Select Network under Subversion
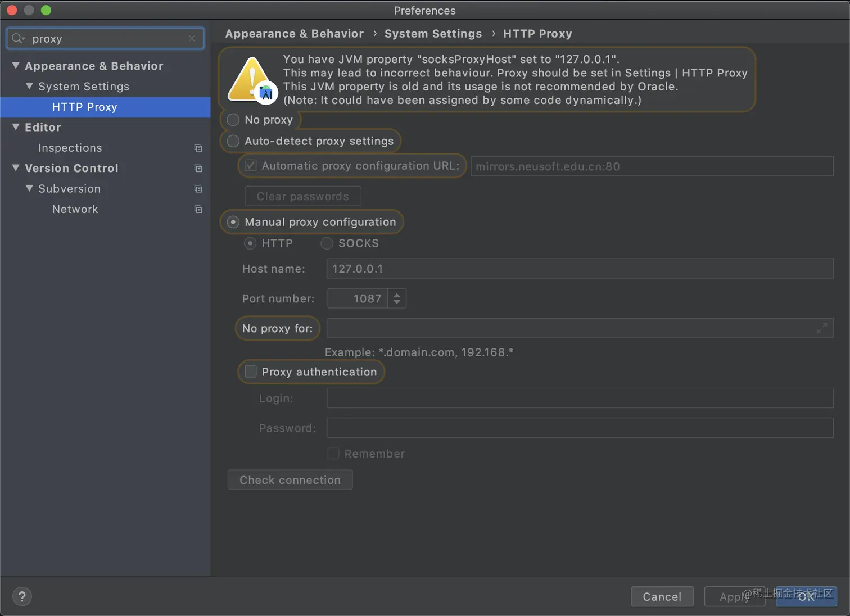 75,209
